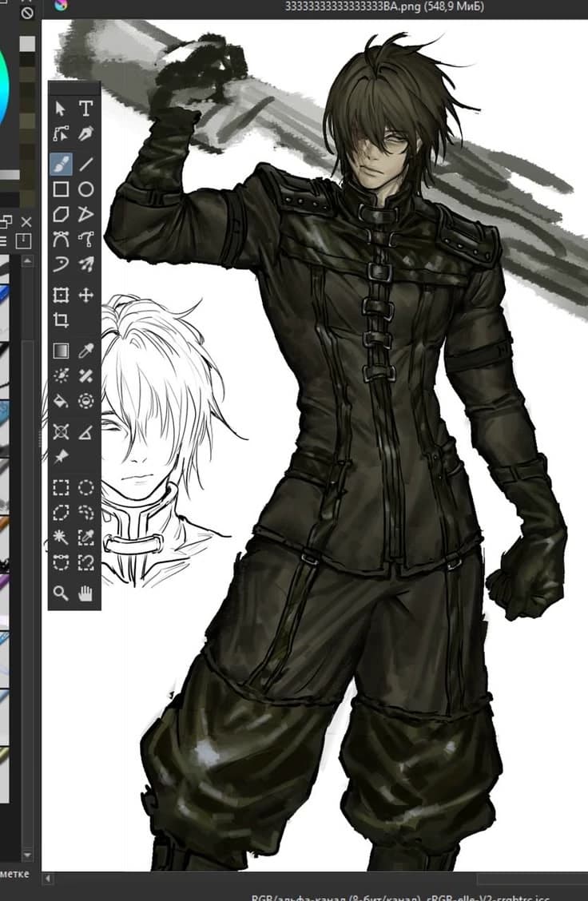This screenshot has height=901, width=588.
Task: Select the Measure angle tool
Action: click(85, 431)
